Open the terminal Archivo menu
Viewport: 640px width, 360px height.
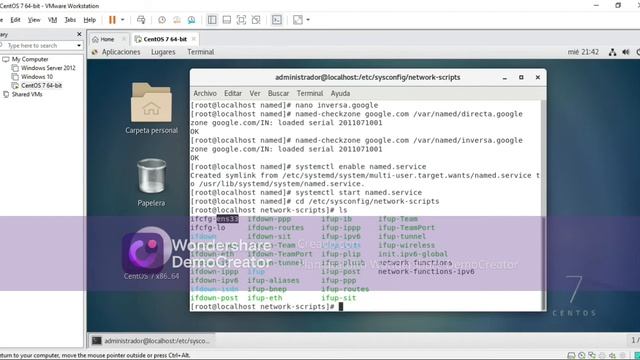coord(205,93)
